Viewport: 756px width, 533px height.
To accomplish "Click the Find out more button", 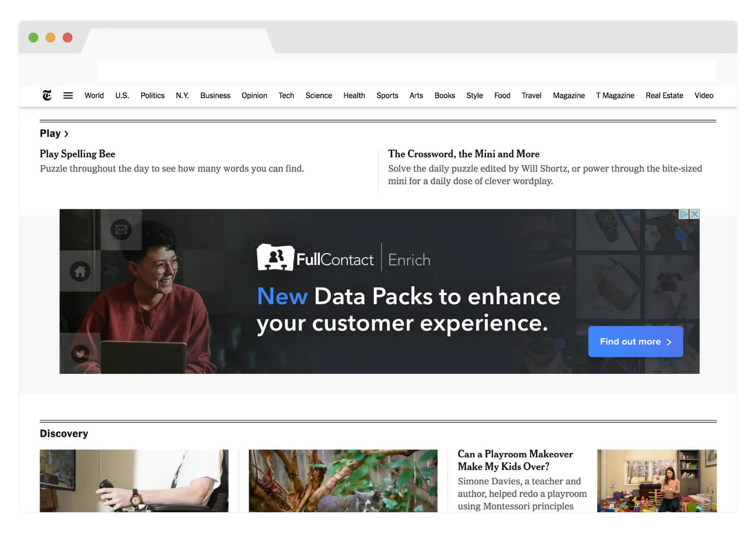I will coord(636,342).
